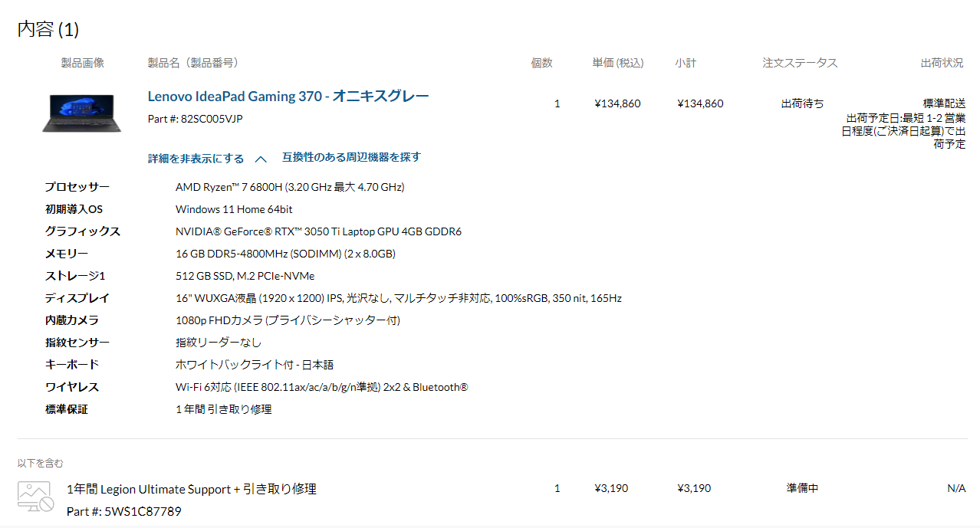Click the laptop subtotal ¥134,860
The height and width of the screenshot is (528, 980).
tap(700, 103)
